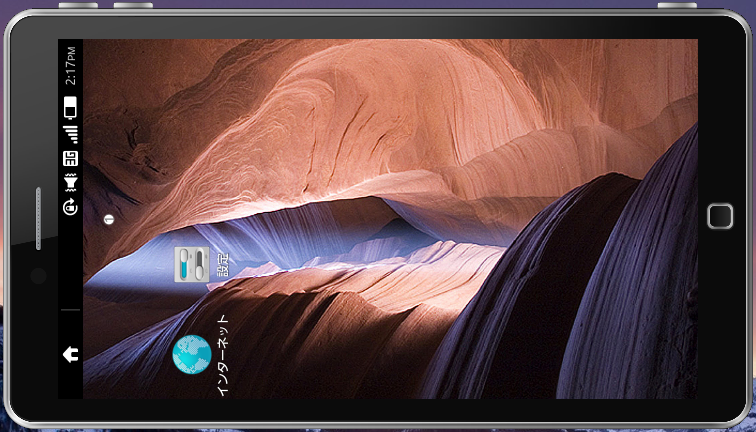Viewport: 756px width, 432px height.
Task: Open the 設定 settings app icon
Action: (x=192, y=264)
